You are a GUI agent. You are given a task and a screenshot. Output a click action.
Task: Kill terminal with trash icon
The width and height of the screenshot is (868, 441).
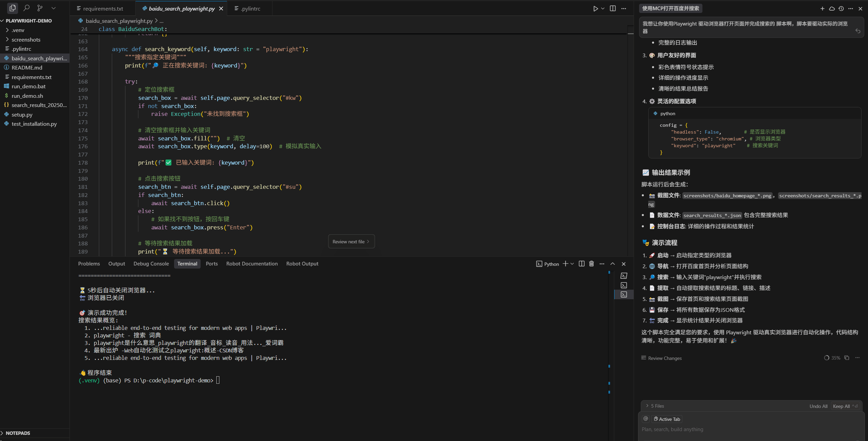click(x=592, y=264)
